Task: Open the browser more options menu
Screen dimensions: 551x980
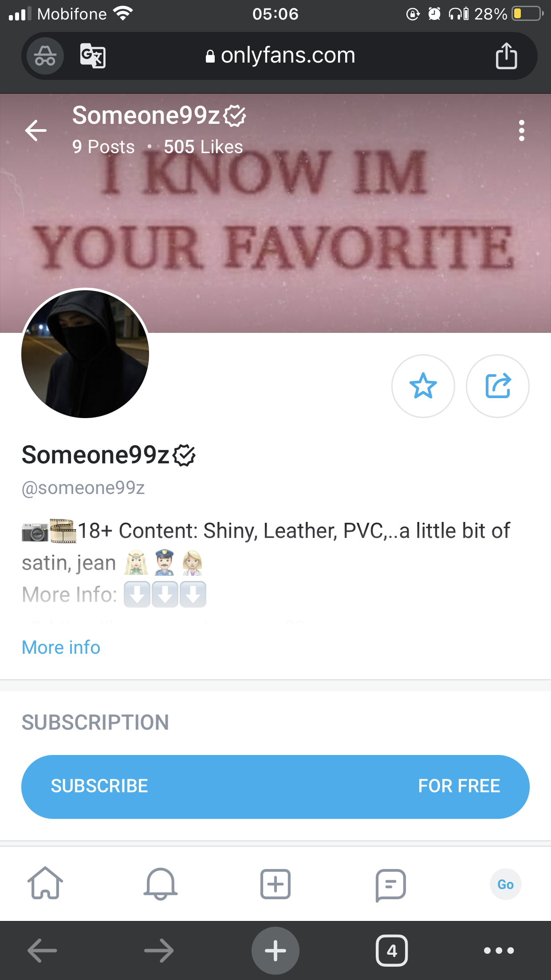Action: click(x=499, y=950)
